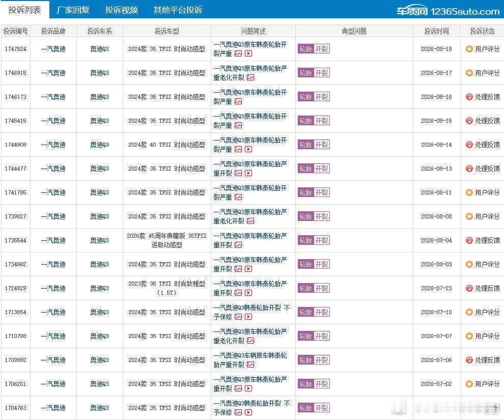Click model 2026款 45周年典藏版 35TFSI 进取动感型

[166, 240]
